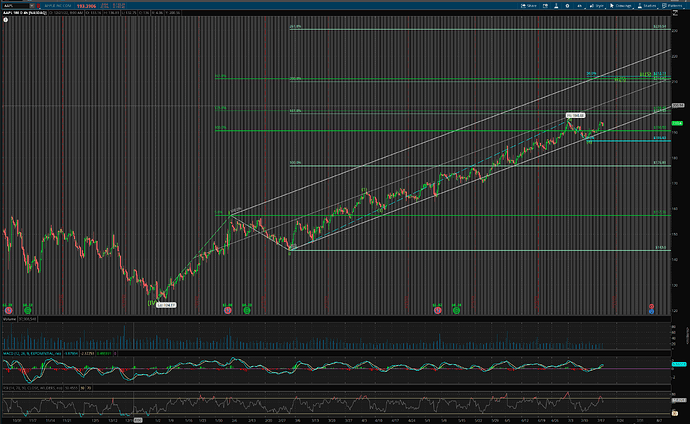Click the 261.8% Fibonacci level label
This screenshot has height=424, width=690.
coord(295,27)
